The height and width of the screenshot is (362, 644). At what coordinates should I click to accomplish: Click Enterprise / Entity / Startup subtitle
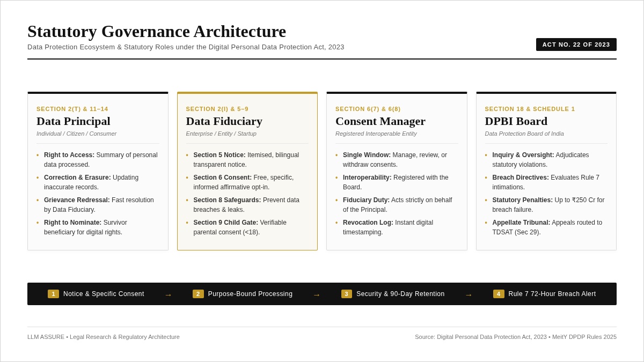click(x=221, y=134)
